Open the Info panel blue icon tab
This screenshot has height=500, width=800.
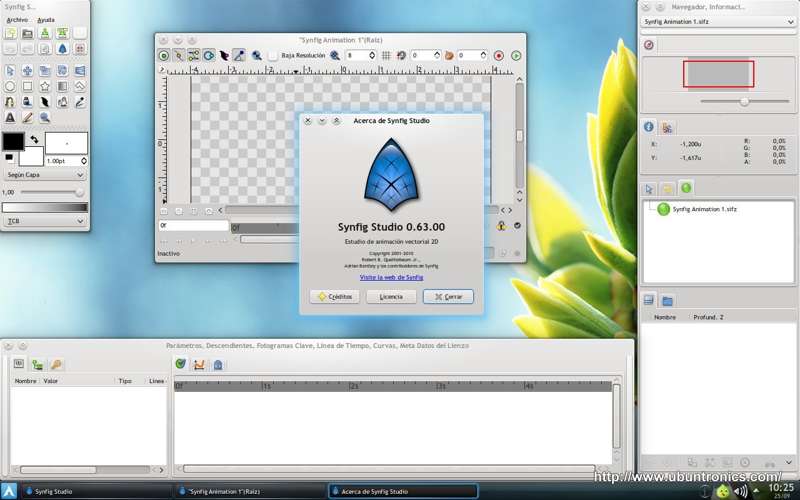(649, 127)
